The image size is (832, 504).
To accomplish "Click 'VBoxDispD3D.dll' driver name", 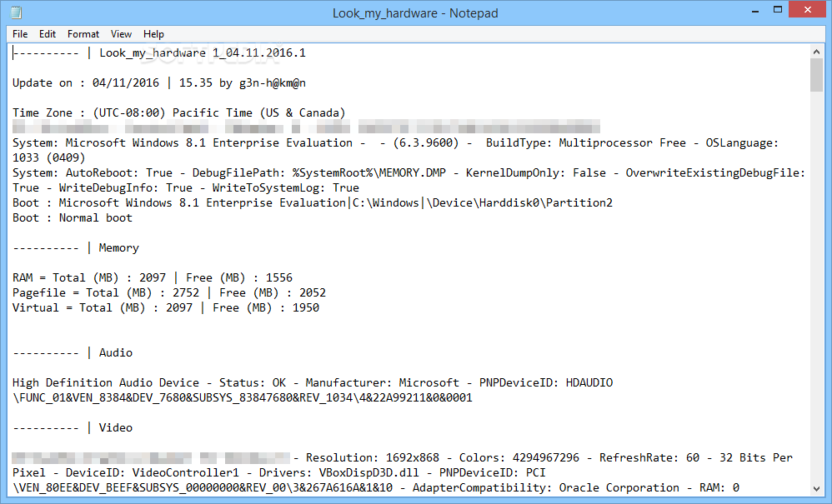I will pos(368,472).
